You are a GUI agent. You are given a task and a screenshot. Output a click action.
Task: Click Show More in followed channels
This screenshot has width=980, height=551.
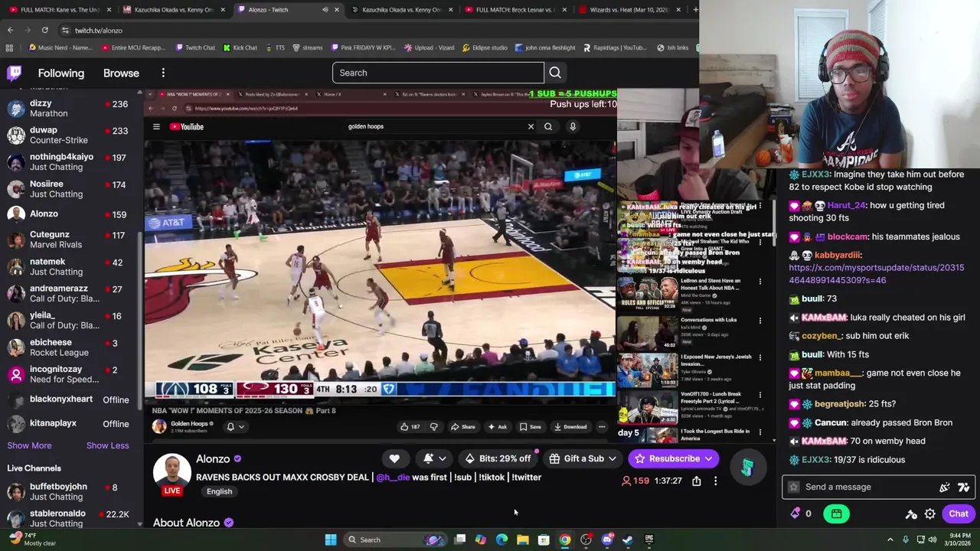29,445
